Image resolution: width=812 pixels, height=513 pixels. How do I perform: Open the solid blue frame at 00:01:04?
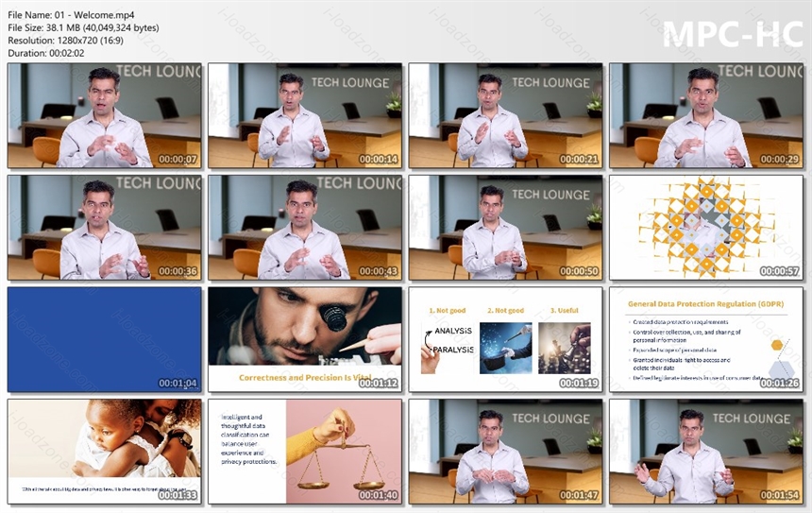105,339
